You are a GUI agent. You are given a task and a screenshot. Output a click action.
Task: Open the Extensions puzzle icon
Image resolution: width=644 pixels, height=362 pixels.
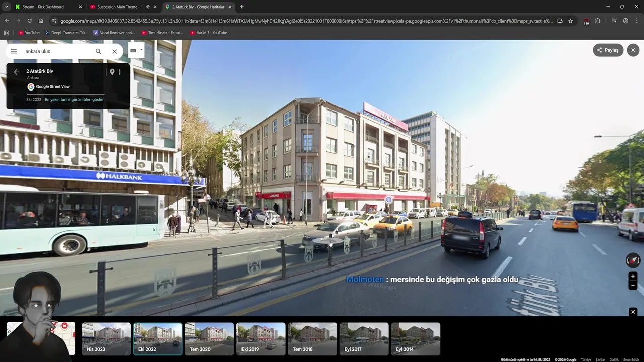pyautogui.click(x=598, y=21)
